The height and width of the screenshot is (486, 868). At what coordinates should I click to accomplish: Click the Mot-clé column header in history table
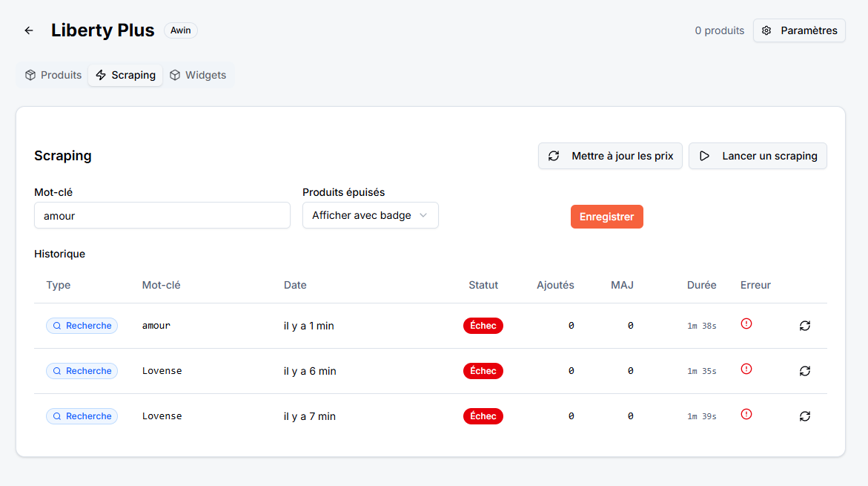pos(161,285)
